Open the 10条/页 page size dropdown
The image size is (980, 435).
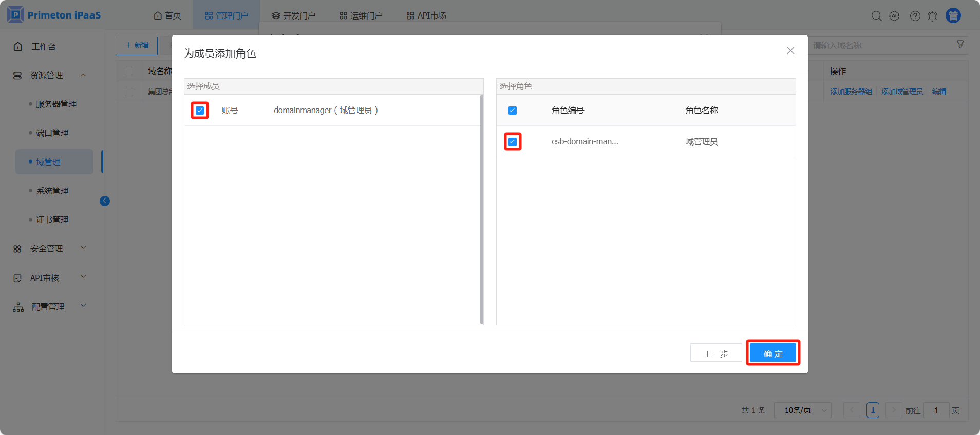click(x=802, y=410)
